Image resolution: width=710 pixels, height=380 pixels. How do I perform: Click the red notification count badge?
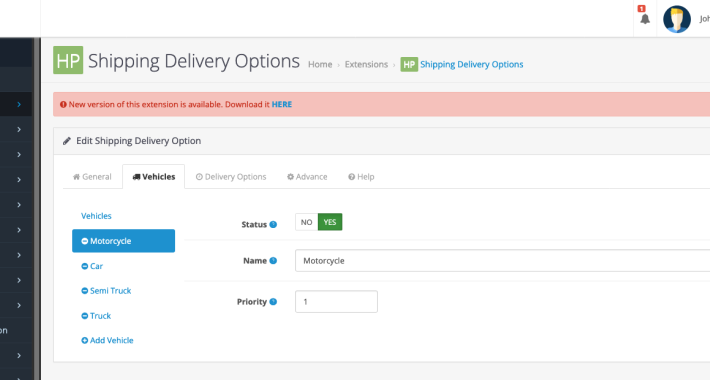[x=641, y=9]
